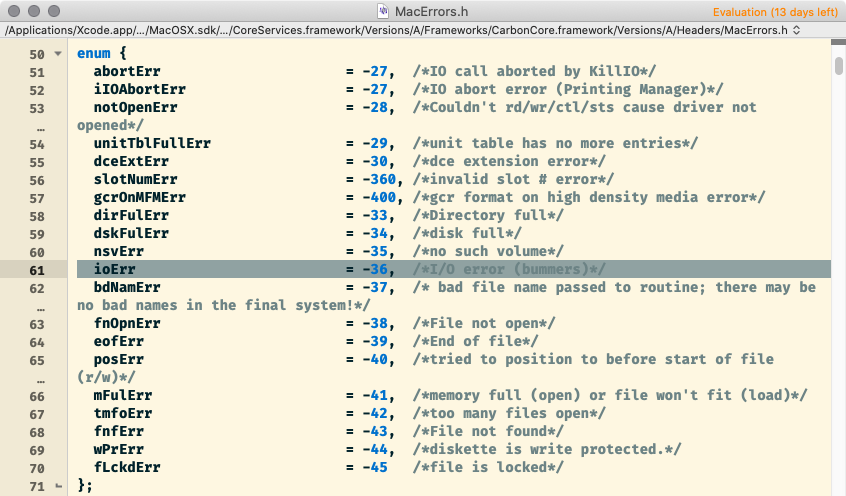Viewport: 846px width, 496px height.
Task: Click the vertical scrollbar thumb
Action: [x=838, y=66]
